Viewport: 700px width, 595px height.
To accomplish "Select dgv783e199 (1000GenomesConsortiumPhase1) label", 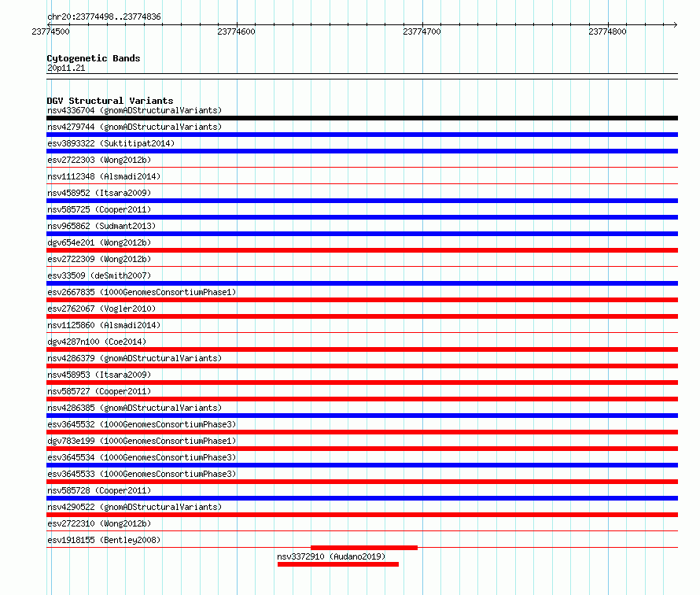I will coord(142,441).
